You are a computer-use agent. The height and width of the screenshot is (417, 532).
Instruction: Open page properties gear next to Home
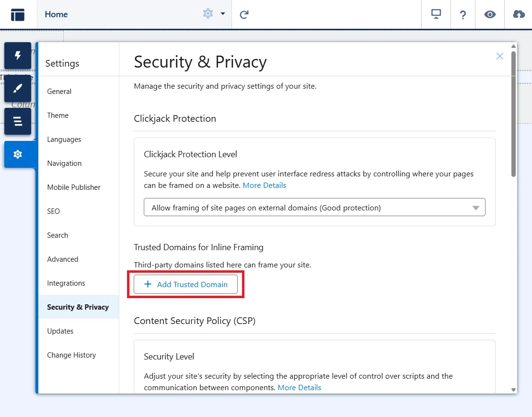[x=208, y=13]
